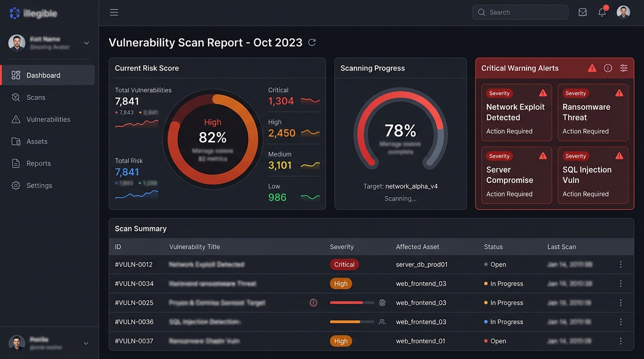Viewport: 644px width, 359px height.
Task: Click the red alert circle icon in the #VULN-0025 row
Action: (314, 303)
